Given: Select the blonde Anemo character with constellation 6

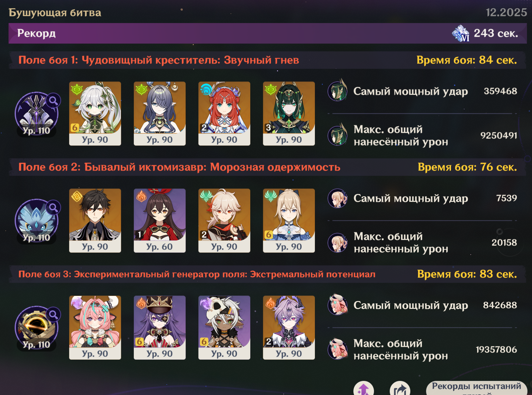Looking at the screenshot, I should (x=289, y=221).
